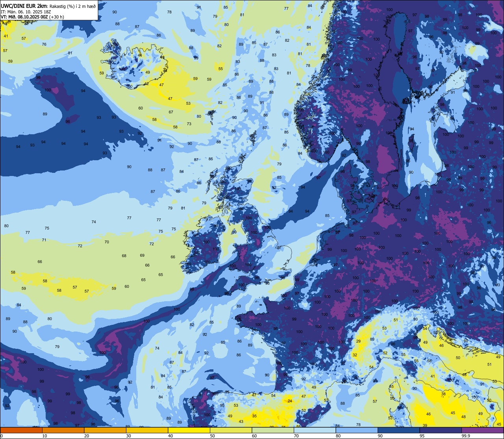The width and height of the screenshot is (504, 439).
Task: Click the humidity value '29' in the Alps
Action: click(x=358, y=341)
